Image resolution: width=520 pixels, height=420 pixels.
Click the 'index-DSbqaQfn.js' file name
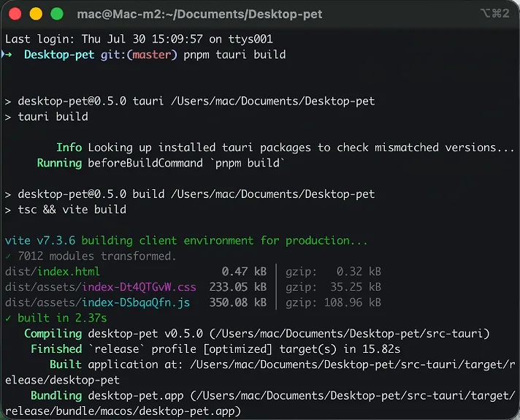pyautogui.click(x=136, y=302)
